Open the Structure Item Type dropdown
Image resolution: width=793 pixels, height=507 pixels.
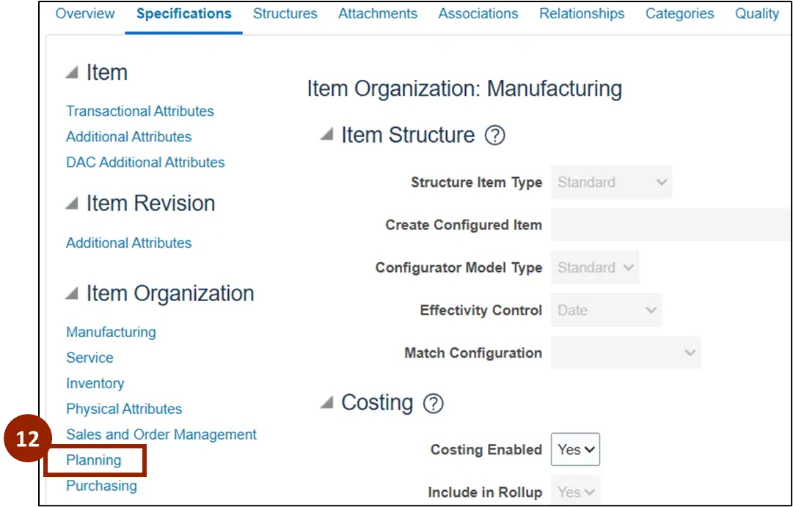click(611, 183)
